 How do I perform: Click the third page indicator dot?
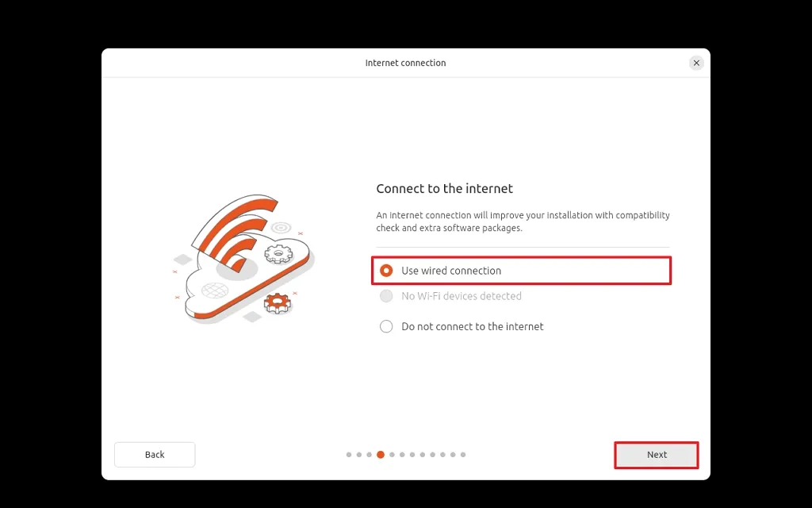[370, 455]
